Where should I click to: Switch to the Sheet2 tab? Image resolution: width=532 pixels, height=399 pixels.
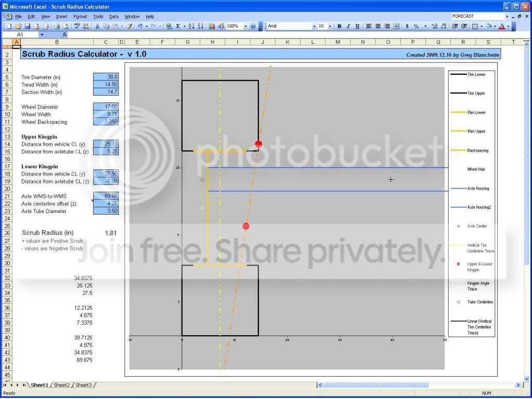61,385
